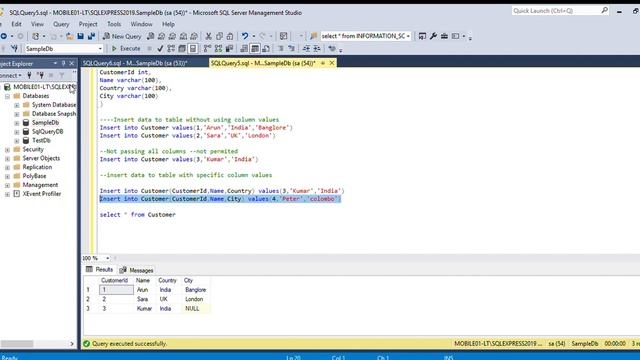Click the wrench Properties icon
Image resolution: width=640 pixels, height=360 pixels.
point(433,36)
